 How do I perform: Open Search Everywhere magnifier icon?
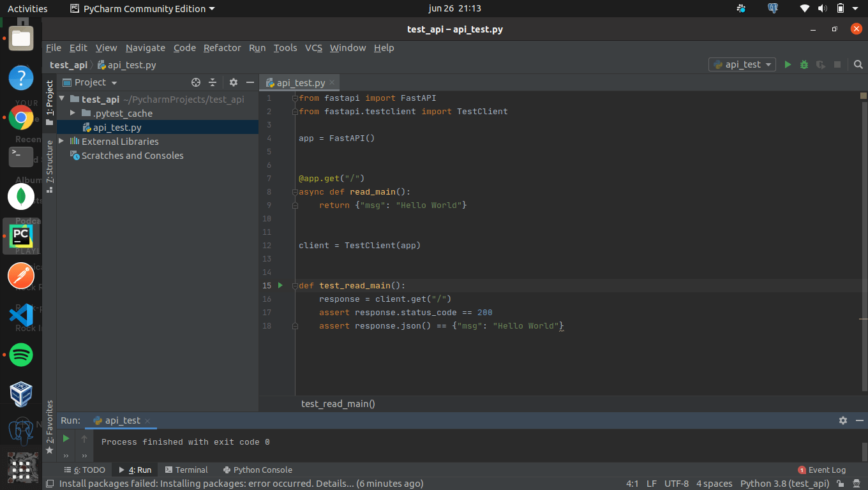(858, 64)
